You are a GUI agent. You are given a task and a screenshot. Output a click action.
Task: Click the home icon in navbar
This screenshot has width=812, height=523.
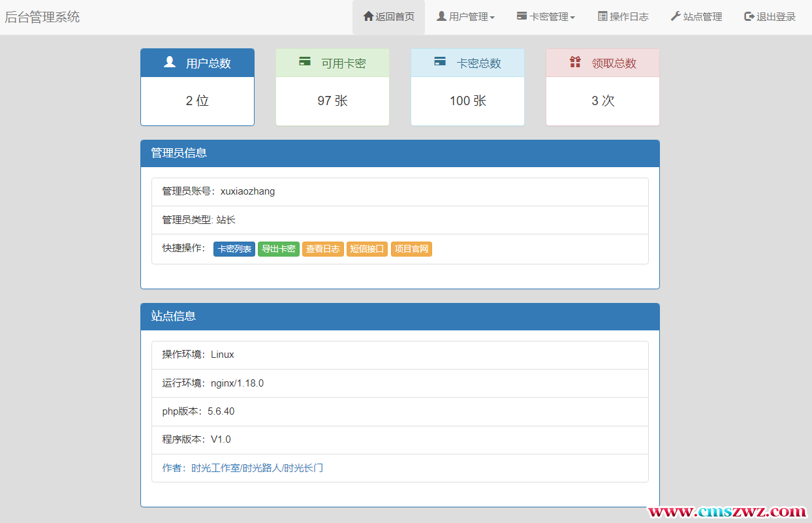368,16
